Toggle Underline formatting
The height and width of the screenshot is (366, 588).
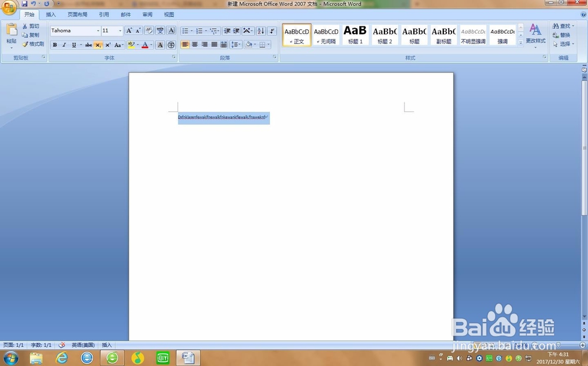point(74,45)
